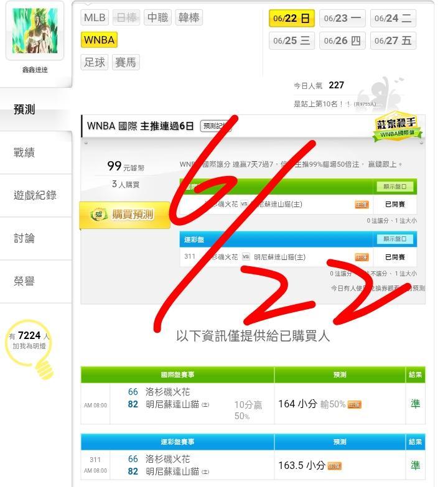Choose date 06/27 五
This screenshot has height=487, width=448.
pos(393,40)
